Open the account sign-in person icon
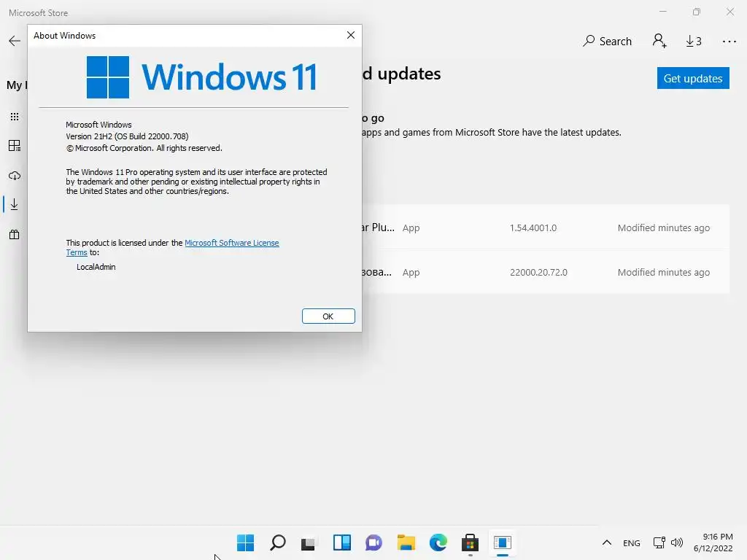 [x=659, y=41]
